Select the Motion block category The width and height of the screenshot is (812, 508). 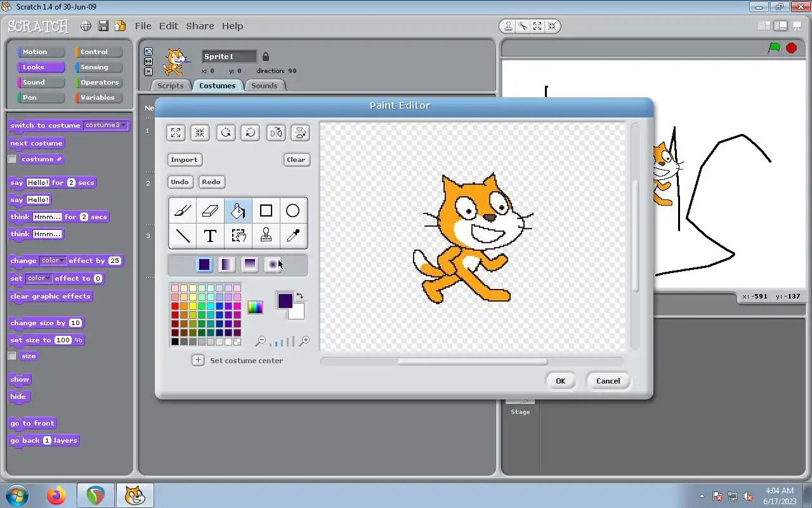point(41,52)
